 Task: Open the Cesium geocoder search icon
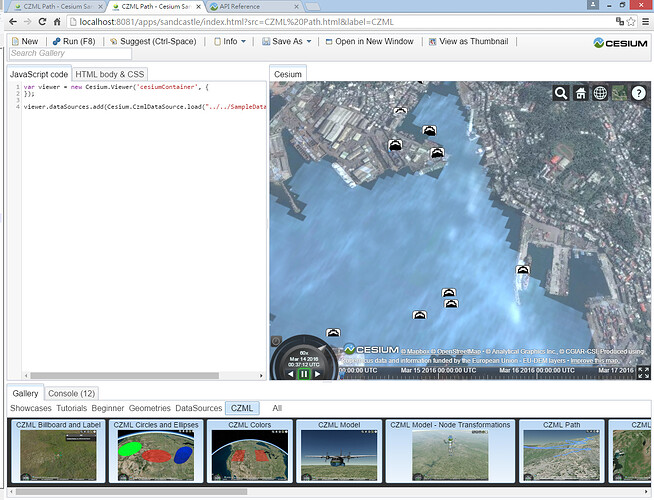pos(561,93)
